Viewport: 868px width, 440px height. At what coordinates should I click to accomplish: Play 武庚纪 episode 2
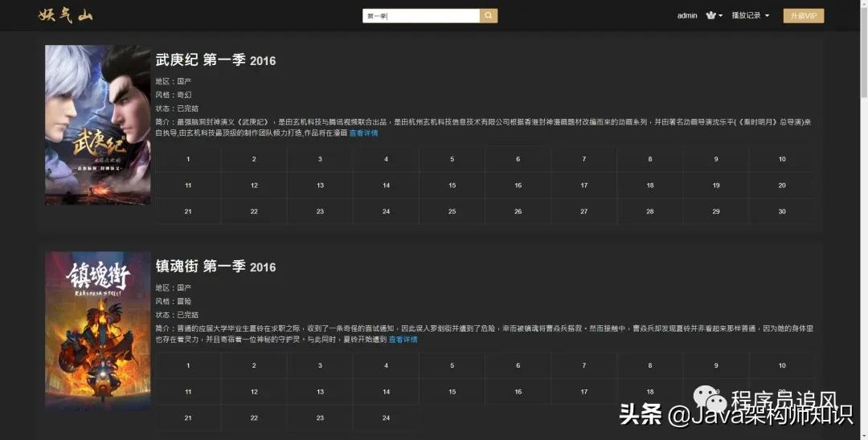click(254, 159)
